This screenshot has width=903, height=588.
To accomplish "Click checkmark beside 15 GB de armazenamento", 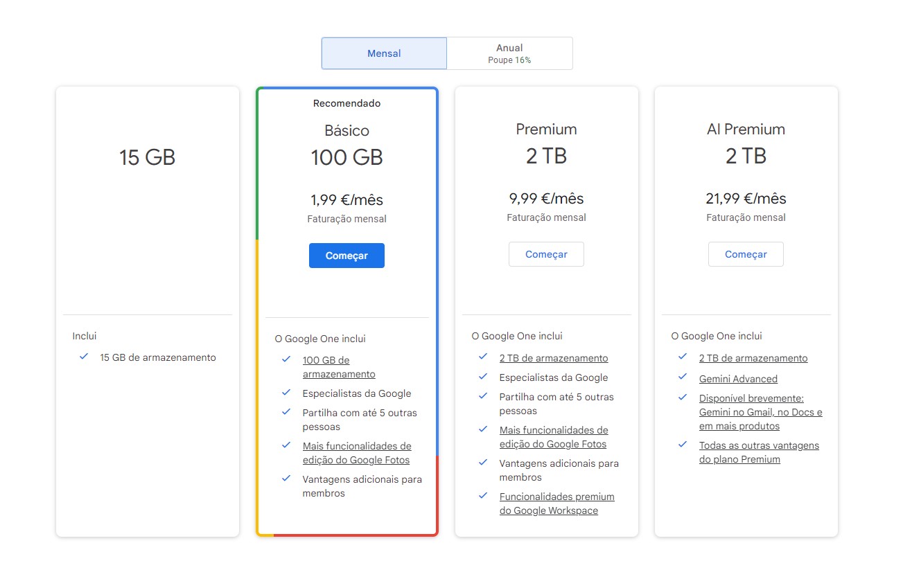I will 84,357.
